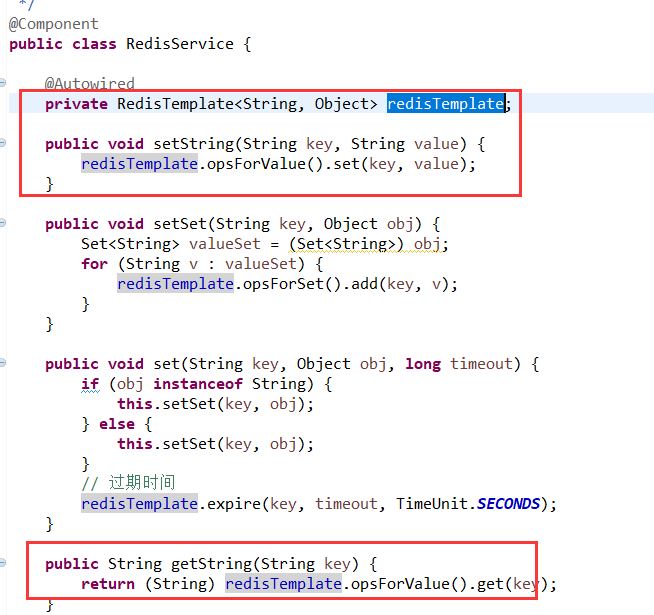This screenshot has height=615, width=654.
Task: Click the SECONDS constant of TimeUnit
Action: tap(508, 504)
